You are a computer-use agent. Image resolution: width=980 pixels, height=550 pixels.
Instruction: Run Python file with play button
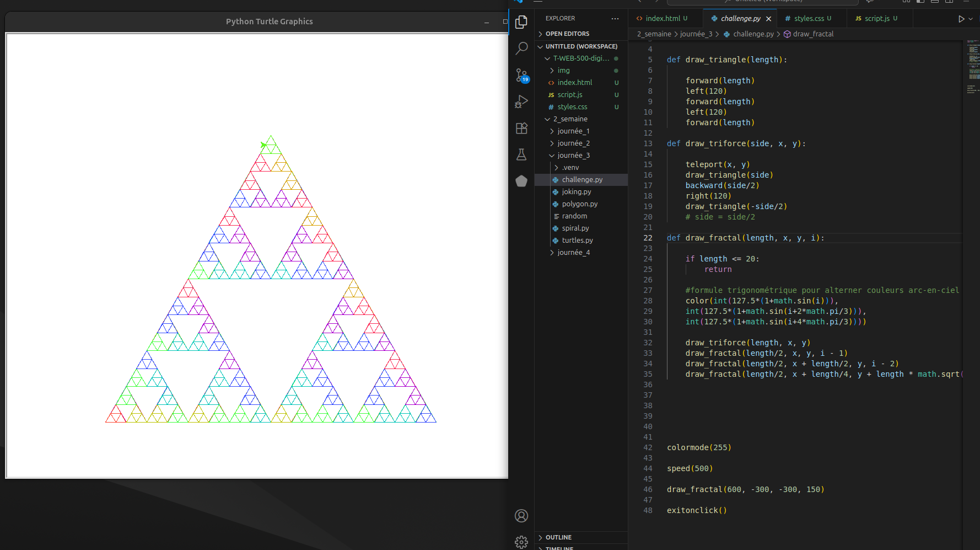tap(961, 19)
